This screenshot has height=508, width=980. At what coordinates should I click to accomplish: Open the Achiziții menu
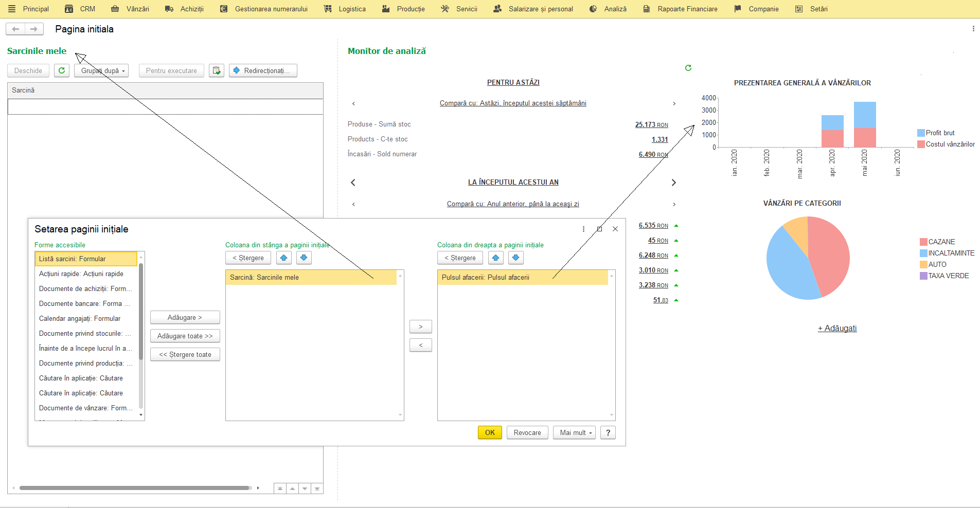coord(184,9)
